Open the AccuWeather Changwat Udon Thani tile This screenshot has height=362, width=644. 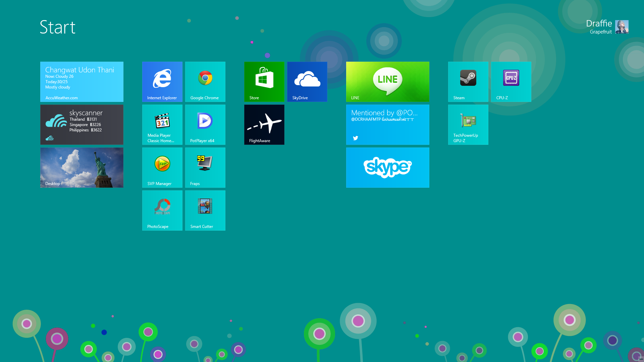pos(82,81)
